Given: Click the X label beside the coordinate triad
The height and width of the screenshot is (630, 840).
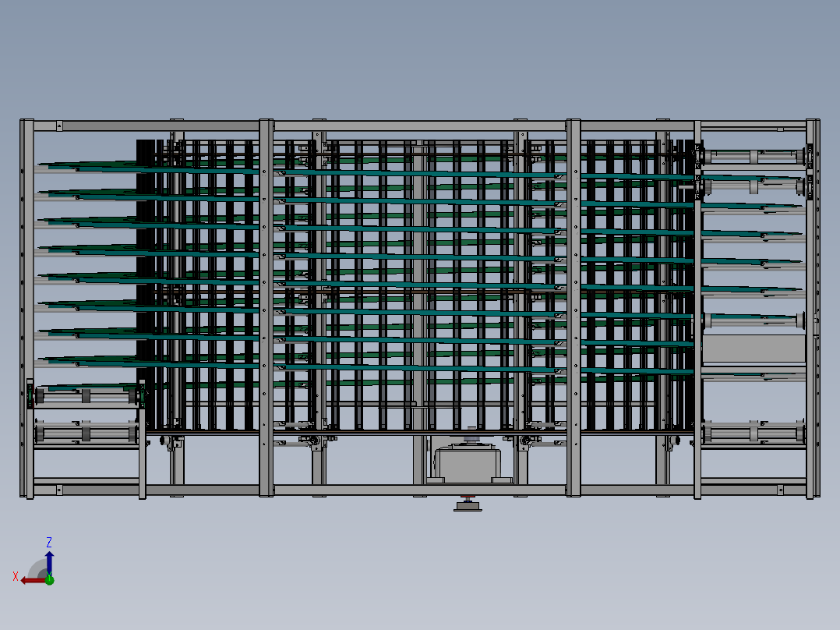Looking at the screenshot, I should (x=16, y=576).
